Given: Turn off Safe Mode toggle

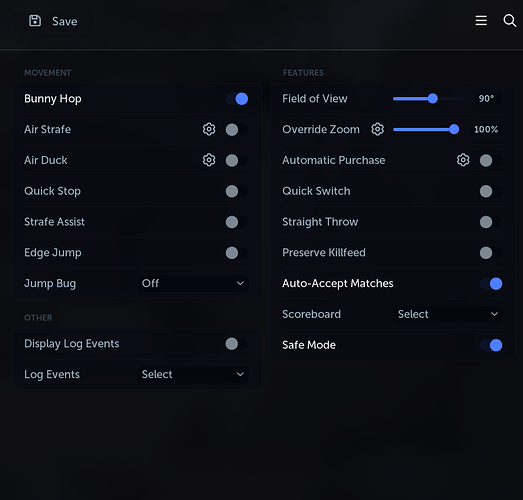Looking at the screenshot, I should 491,345.
